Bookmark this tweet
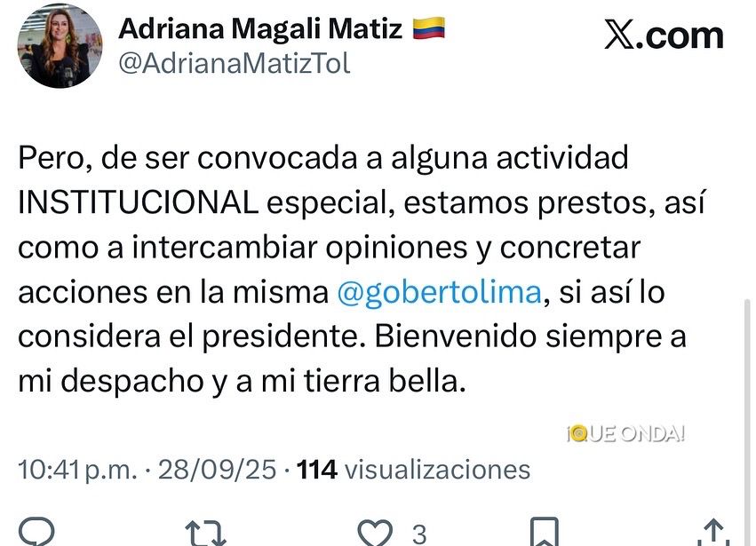Viewport: 756px width, 546px height. tap(543, 533)
